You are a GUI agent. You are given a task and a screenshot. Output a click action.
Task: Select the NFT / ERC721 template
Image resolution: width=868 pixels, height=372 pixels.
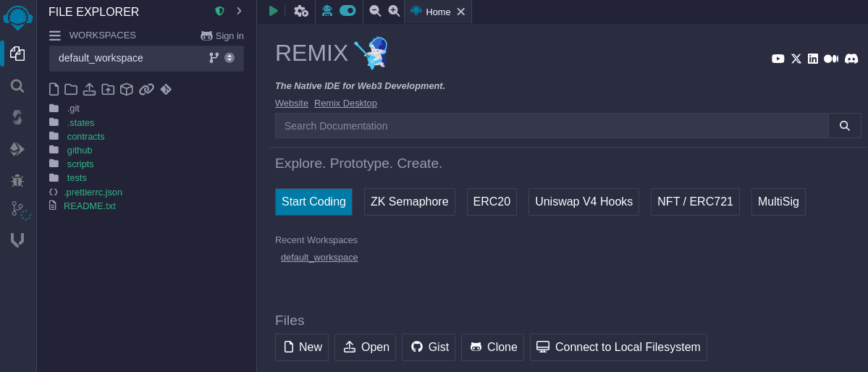(x=695, y=201)
